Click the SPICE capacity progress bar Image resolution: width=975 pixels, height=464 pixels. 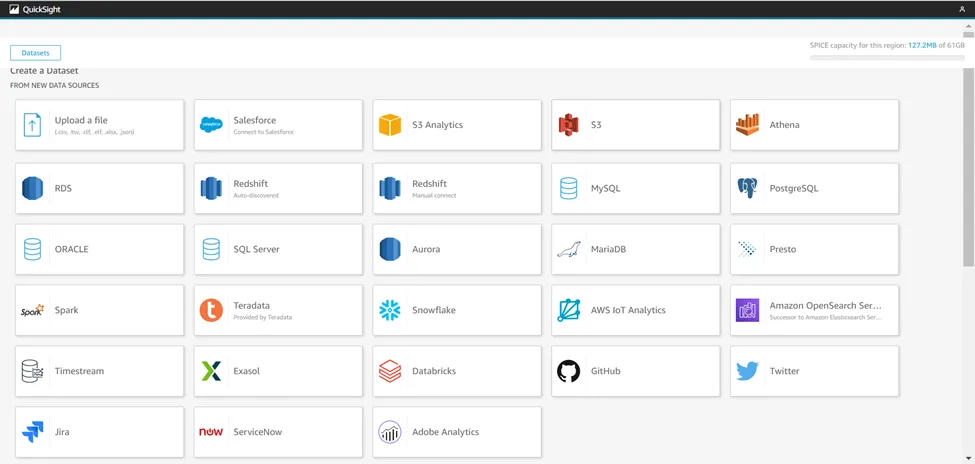point(887,58)
